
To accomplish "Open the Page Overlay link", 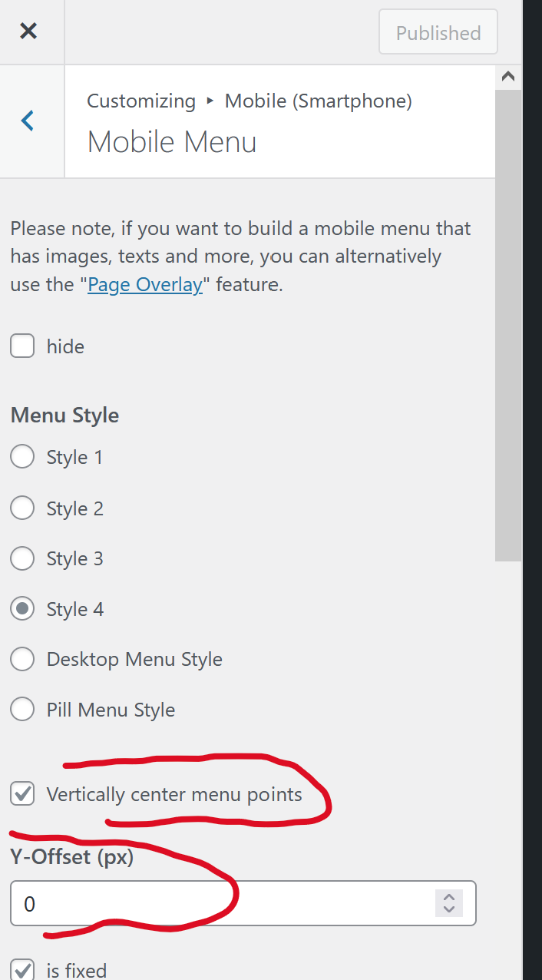I will pyautogui.click(x=144, y=284).
